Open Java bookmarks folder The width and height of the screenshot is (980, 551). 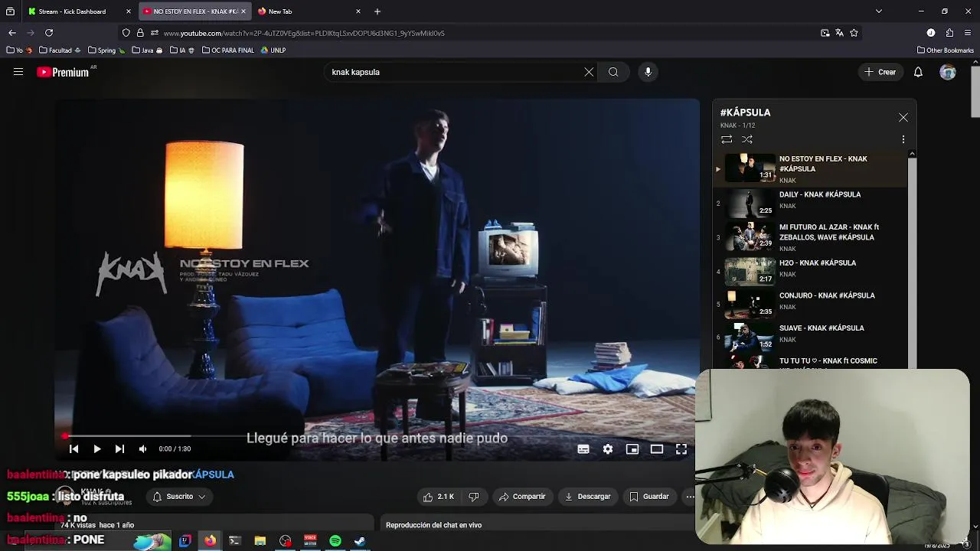coord(147,51)
